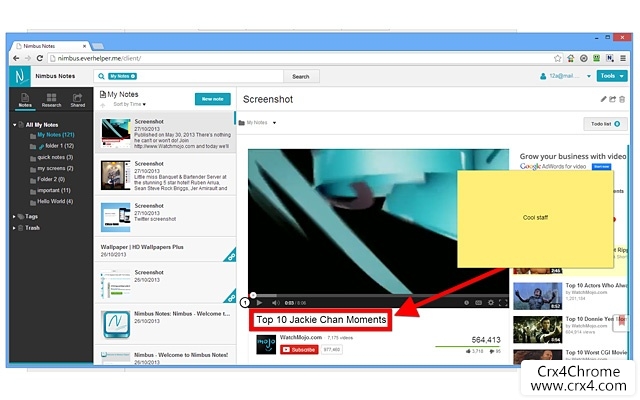Collapse the All My Notes tree
The height and width of the screenshot is (400, 640).
pos(14,125)
